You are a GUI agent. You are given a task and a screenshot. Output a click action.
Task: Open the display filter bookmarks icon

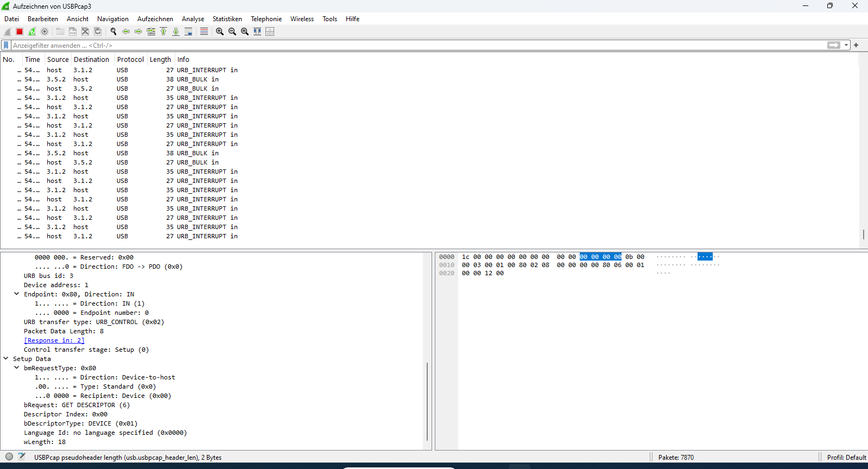click(x=6, y=45)
